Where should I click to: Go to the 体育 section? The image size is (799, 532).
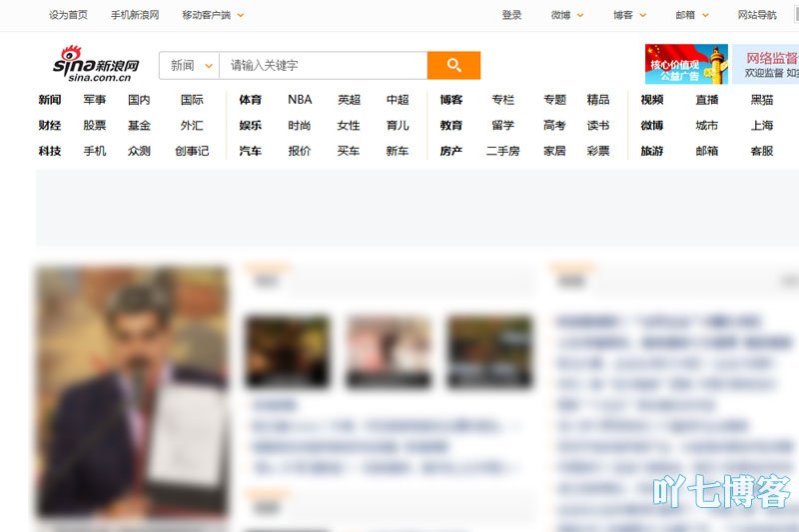click(x=250, y=100)
